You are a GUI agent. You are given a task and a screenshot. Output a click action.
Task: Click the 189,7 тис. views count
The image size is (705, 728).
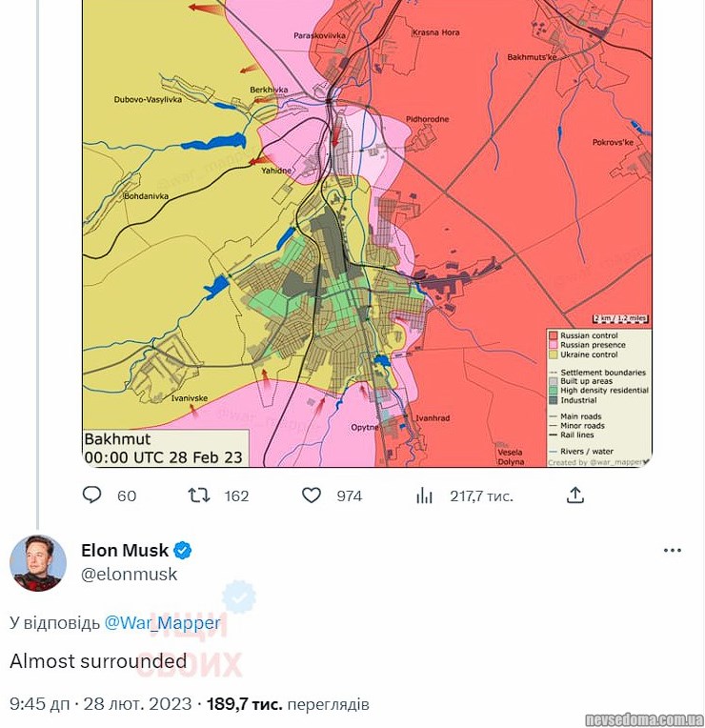pos(244,704)
